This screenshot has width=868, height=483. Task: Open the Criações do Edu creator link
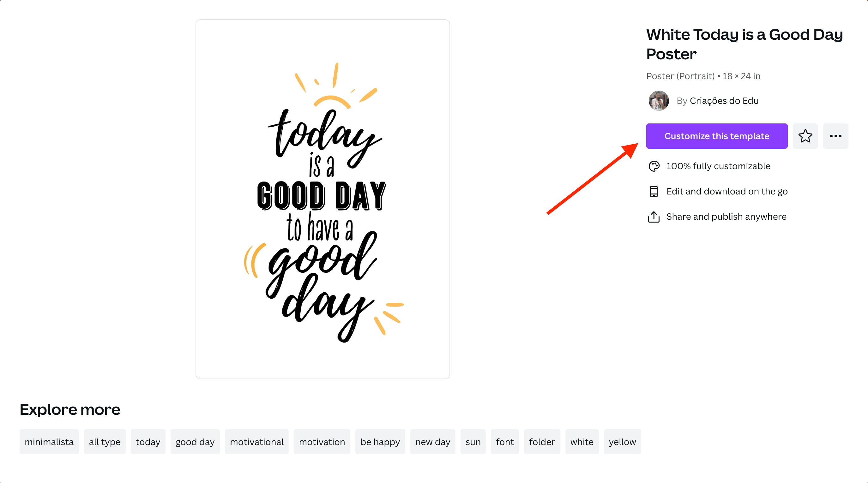[x=724, y=101]
